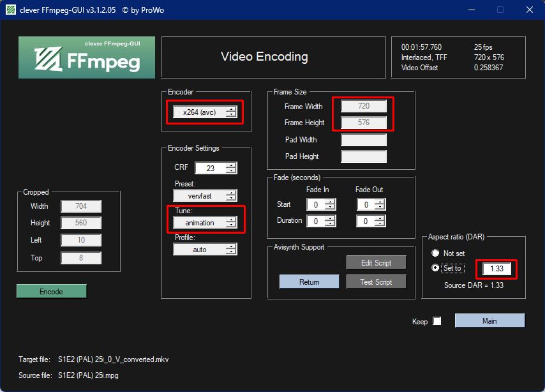545x392 pixels.
Task: Click the Return button
Action: click(x=310, y=282)
